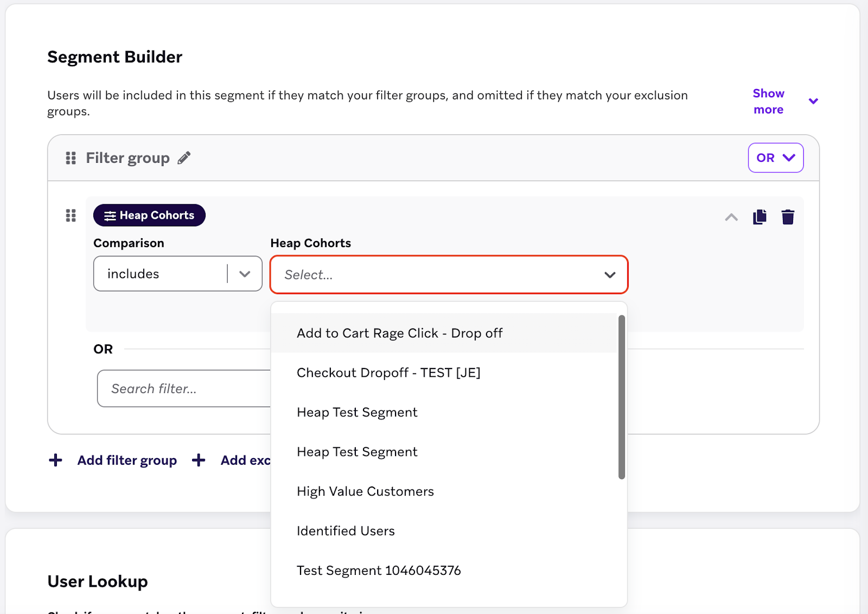The width and height of the screenshot is (868, 614).
Task: Click the pencil icon to rename Filter group
Action: pyautogui.click(x=184, y=158)
